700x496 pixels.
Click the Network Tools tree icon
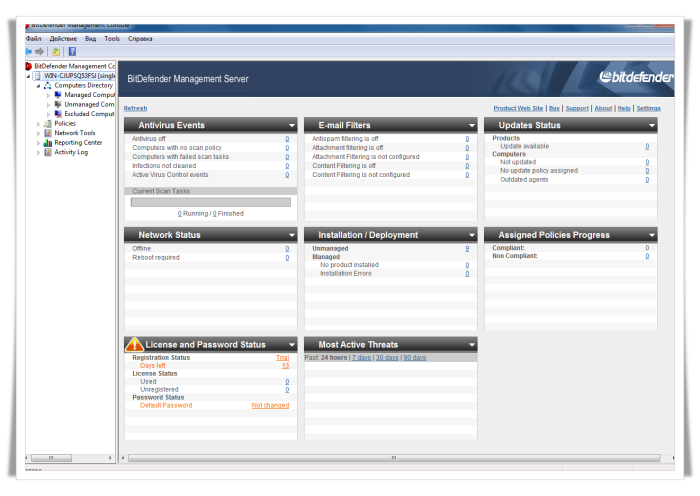pyautogui.click(x=48, y=133)
